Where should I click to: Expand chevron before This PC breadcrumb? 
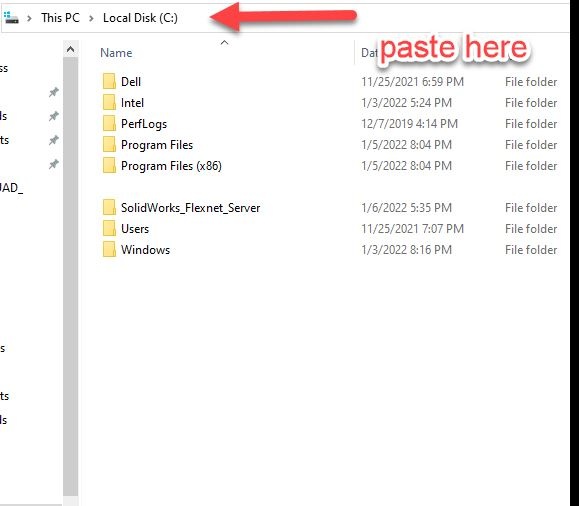(x=30, y=18)
